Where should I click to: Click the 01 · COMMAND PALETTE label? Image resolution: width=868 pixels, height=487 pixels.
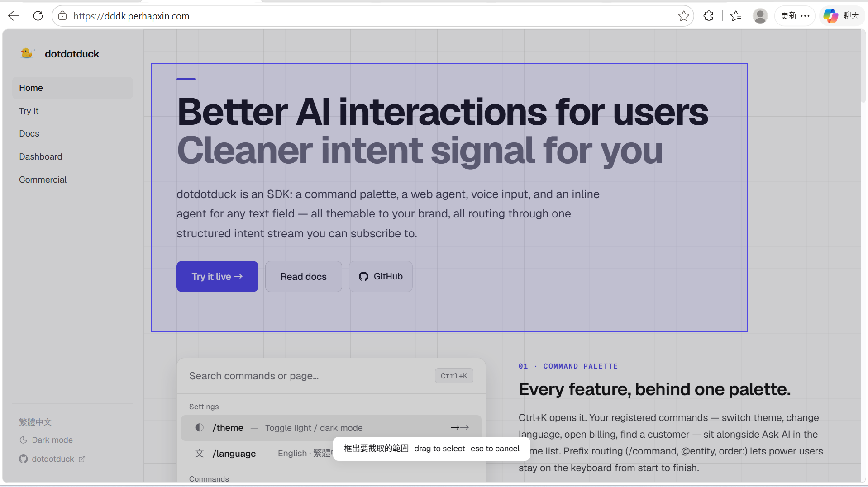pos(568,366)
